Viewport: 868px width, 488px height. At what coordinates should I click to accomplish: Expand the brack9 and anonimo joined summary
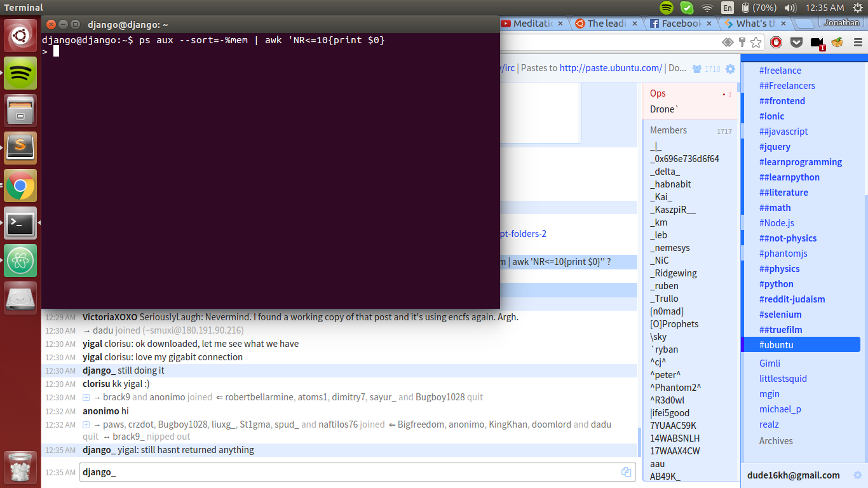pyautogui.click(x=86, y=397)
